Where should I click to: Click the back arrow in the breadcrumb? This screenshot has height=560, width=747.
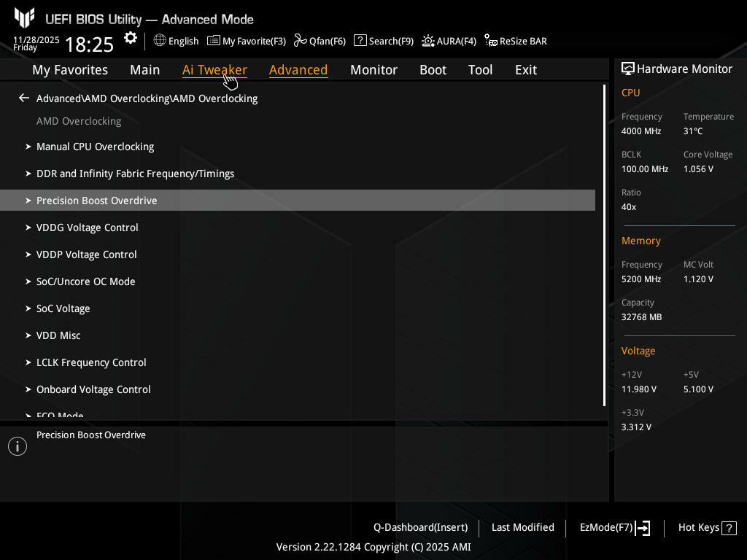(24, 98)
